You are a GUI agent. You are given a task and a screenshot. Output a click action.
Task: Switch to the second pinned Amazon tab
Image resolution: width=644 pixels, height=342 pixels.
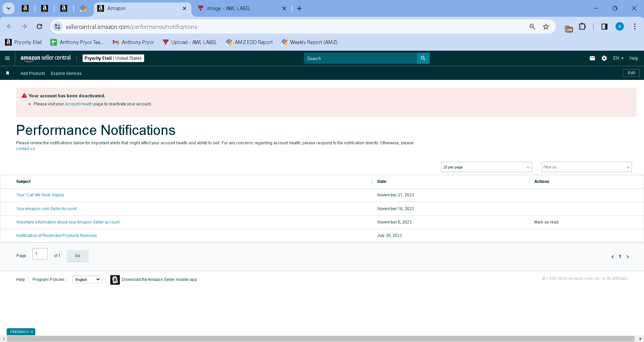tap(45, 8)
